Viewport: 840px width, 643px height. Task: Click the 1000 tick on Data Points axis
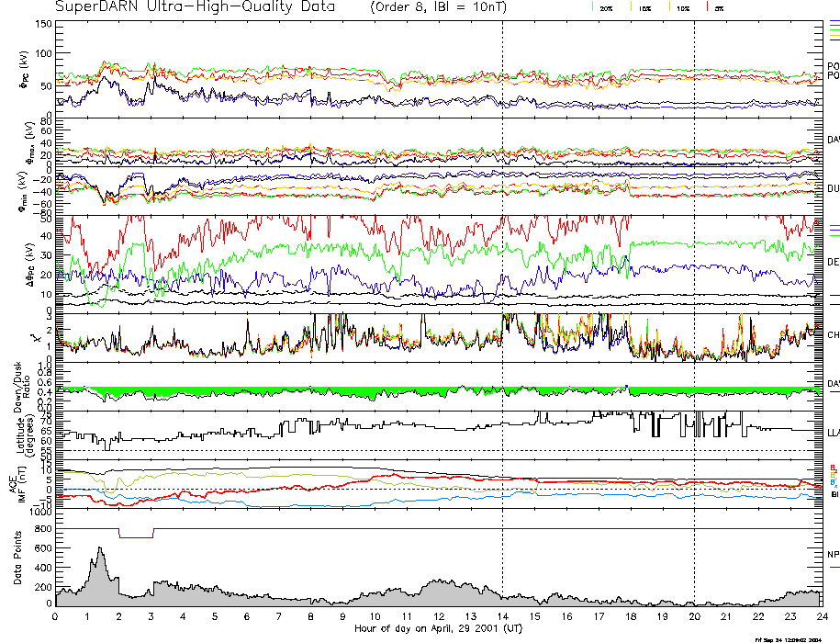[39, 514]
